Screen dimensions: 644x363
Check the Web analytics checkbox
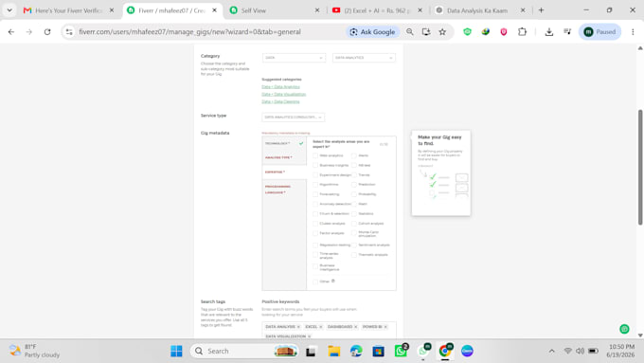[315, 155]
